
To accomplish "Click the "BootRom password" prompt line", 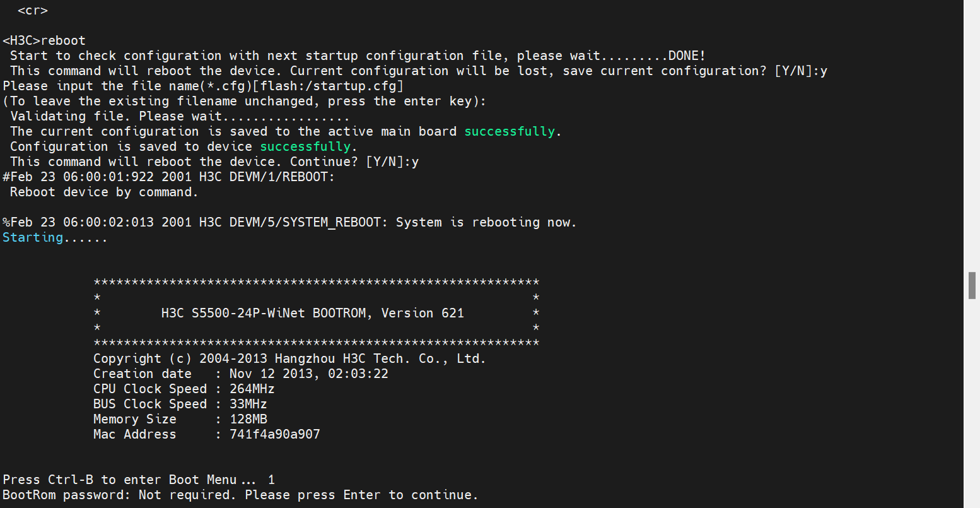I will click(240, 495).
